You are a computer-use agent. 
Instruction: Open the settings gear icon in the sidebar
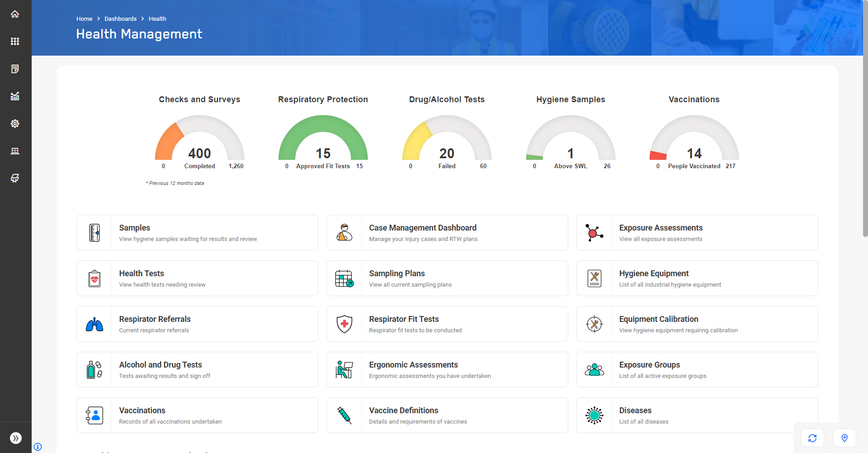click(15, 123)
